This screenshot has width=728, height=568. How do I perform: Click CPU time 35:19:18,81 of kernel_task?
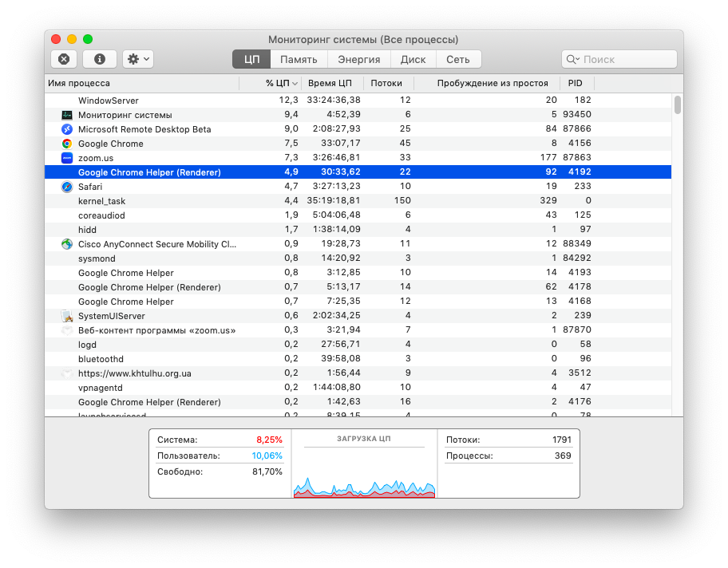pos(334,201)
